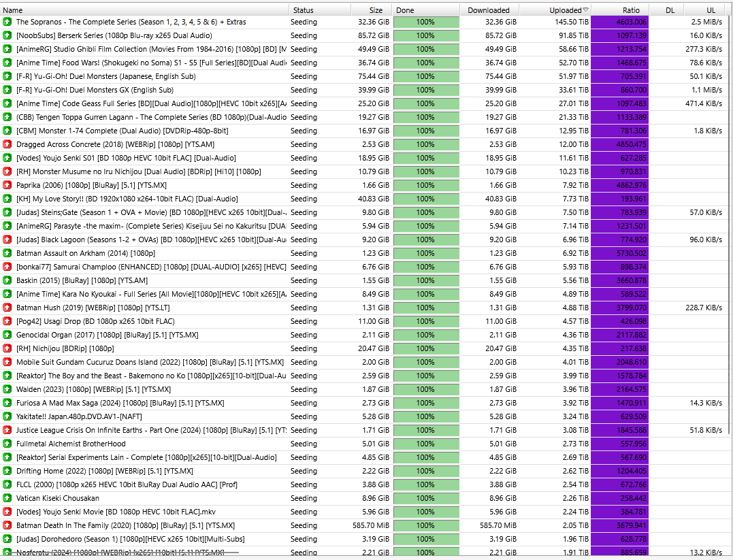Click the status icon beside Berserk Series torrent
Image resolution: width=733 pixels, height=560 pixels.
click(7, 35)
